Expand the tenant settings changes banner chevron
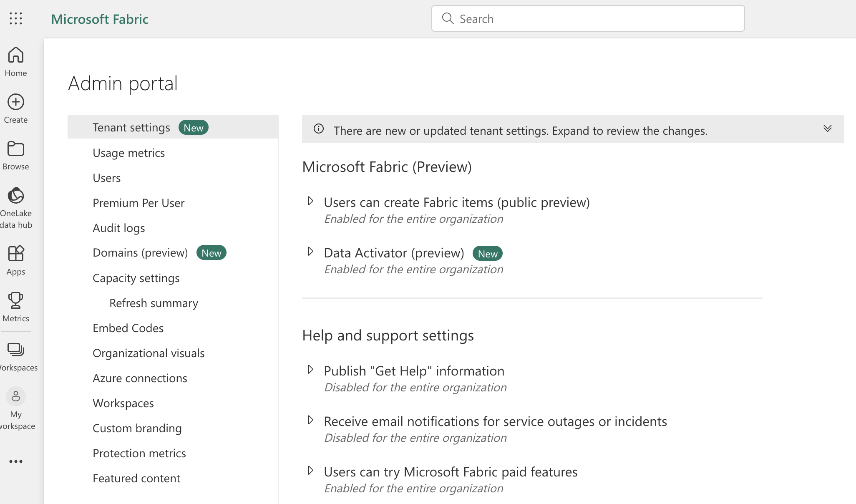This screenshot has height=504, width=856. click(x=828, y=129)
